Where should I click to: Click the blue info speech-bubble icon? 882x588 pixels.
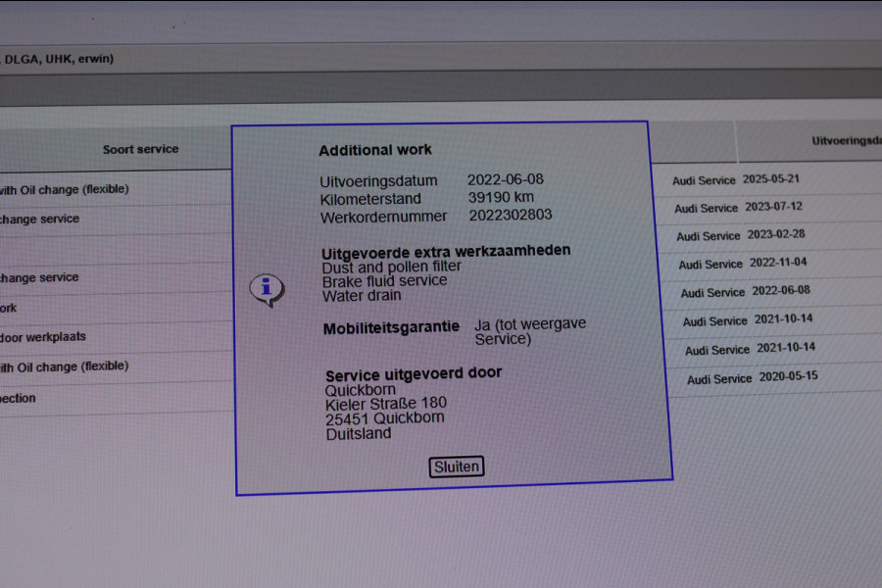point(266,289)
